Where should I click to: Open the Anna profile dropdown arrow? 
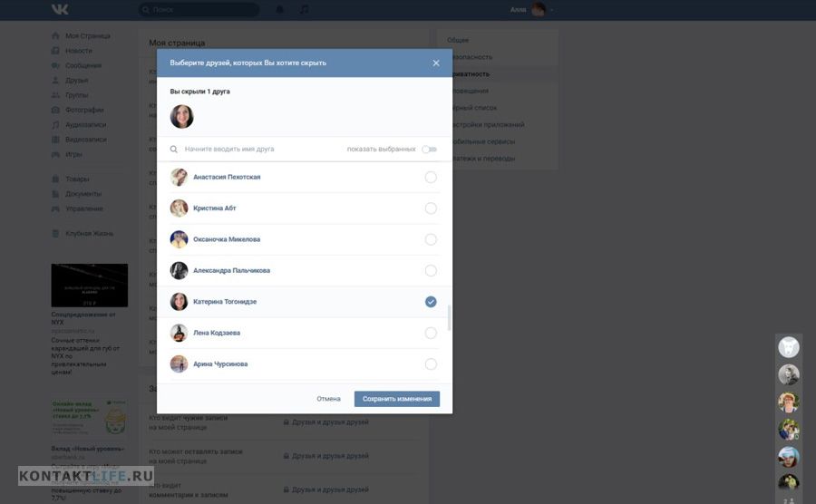tap(551, 10)
